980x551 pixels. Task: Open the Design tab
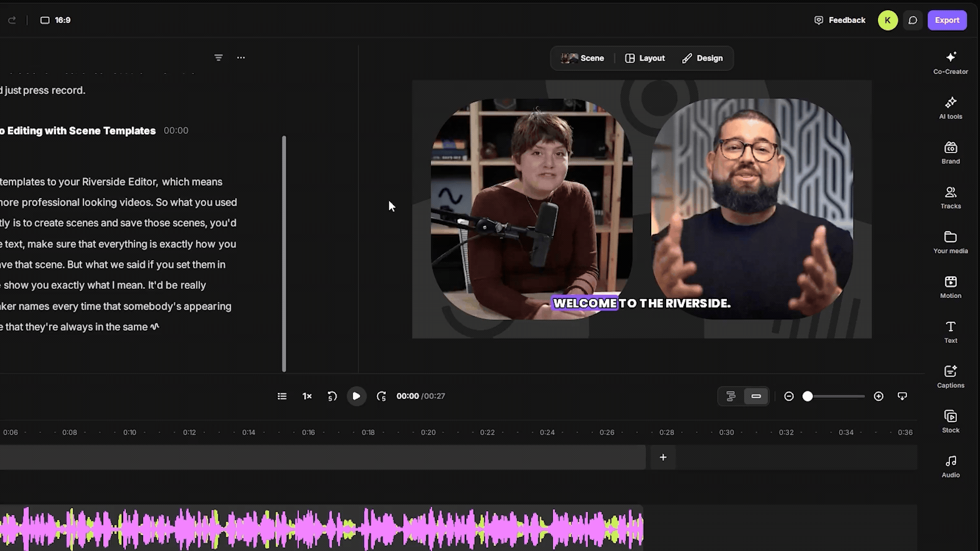click(703, 58)
